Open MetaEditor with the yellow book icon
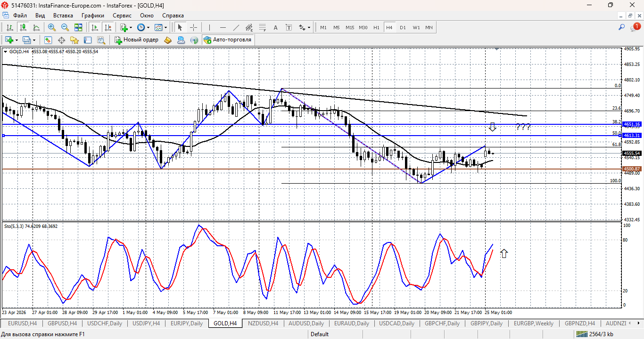 pyautogui.click(x=168, y=40)
